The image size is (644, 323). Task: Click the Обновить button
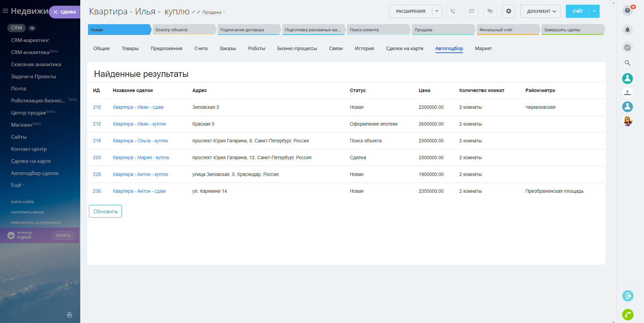pyautogui.click(x=105, y=211)
